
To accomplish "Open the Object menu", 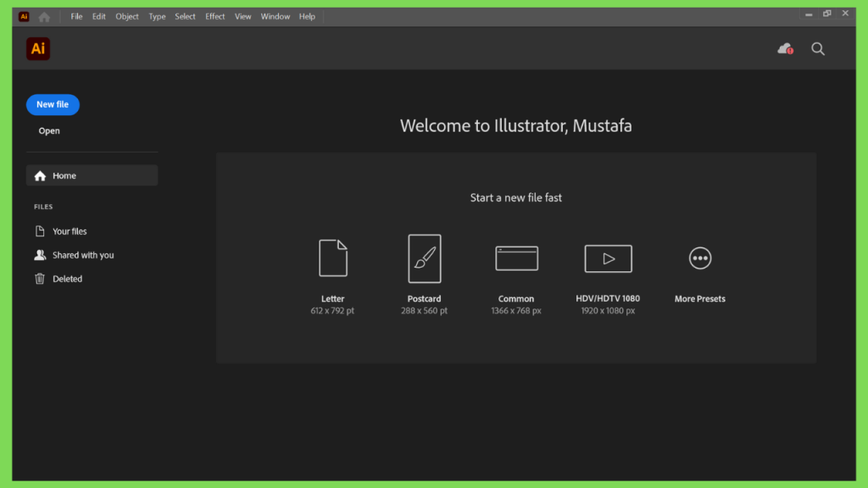I will [x=127, y=17].
